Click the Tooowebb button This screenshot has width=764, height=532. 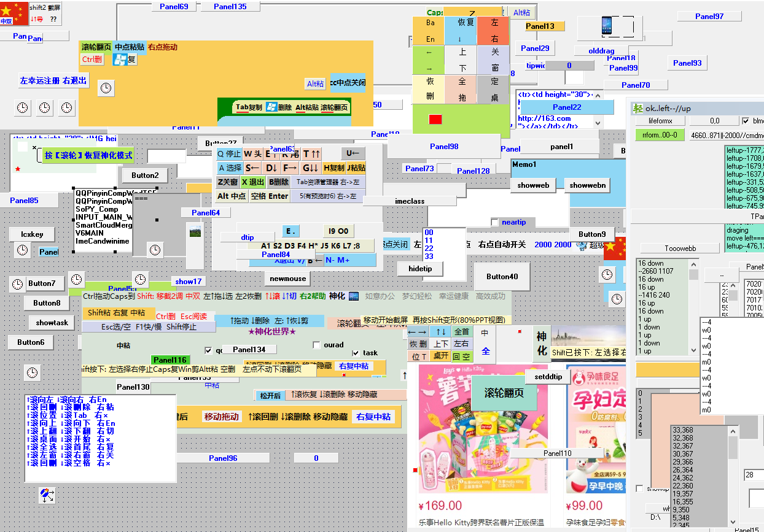point(680,249)
